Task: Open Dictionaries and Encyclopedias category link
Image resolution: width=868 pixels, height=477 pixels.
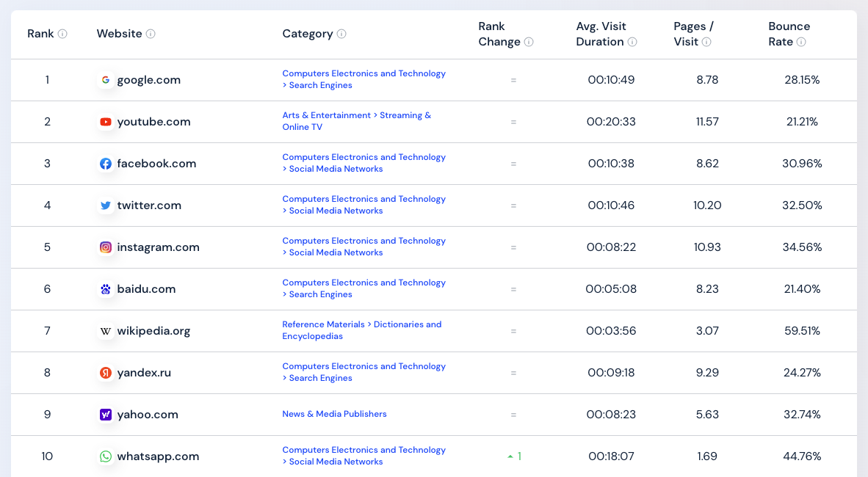Action: (362, 330)
